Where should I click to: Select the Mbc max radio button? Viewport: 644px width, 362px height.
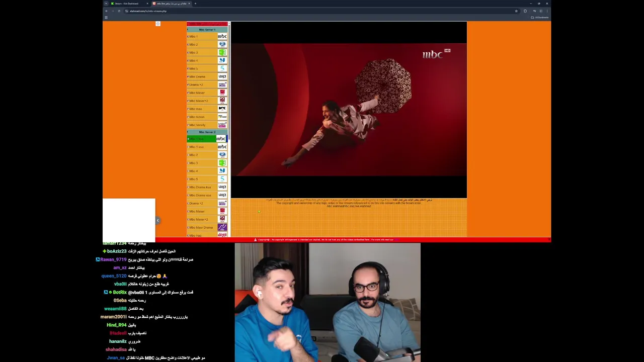(x=188, y=109)
